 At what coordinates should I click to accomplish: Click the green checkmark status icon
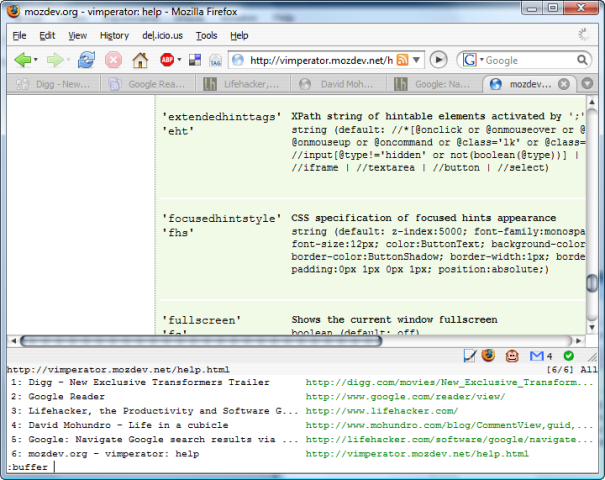[568, 356]
